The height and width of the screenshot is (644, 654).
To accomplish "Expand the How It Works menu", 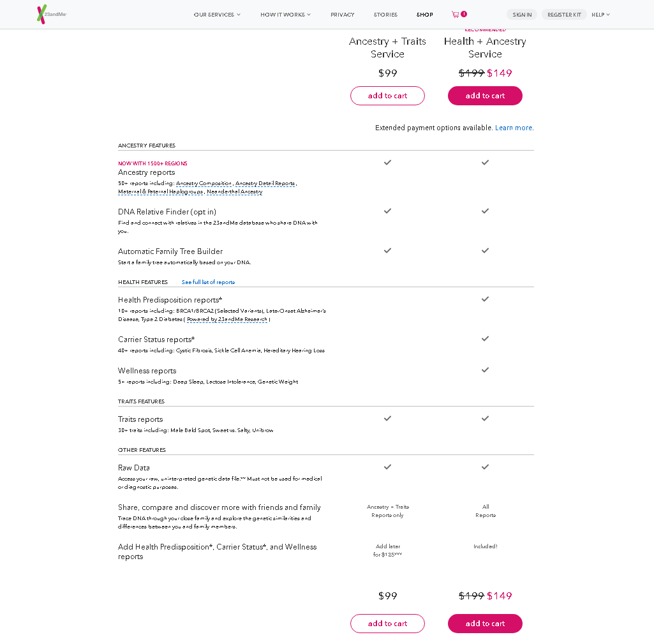I will [x=285, y=15].
